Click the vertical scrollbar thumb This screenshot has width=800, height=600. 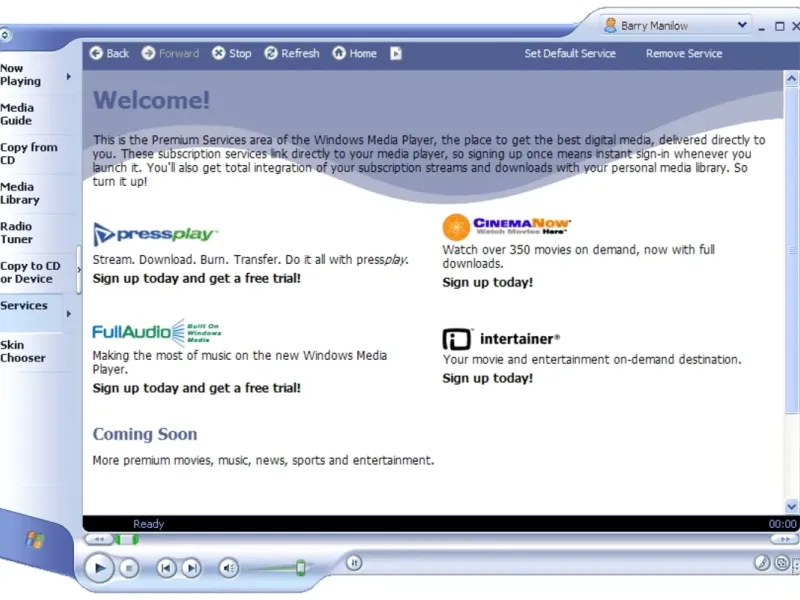791,250
